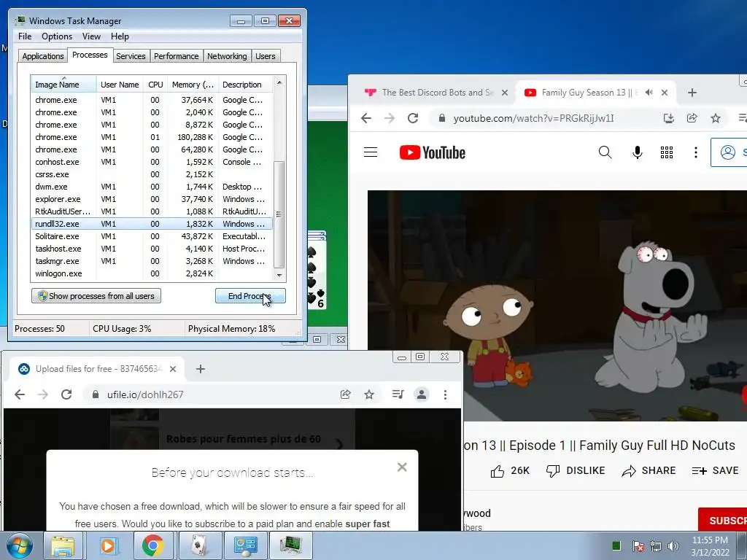
Task: Open the Performance tab
Action: pyautogui.click(x=177, y=55)
